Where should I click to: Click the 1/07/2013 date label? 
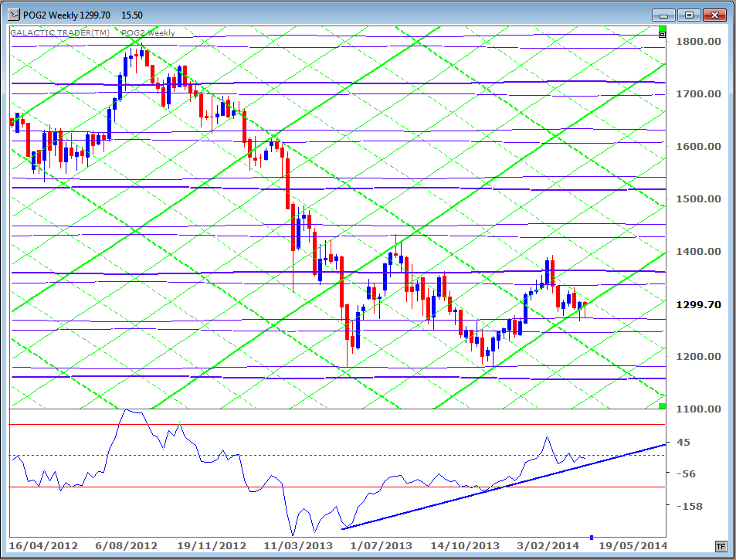coord(382,546)
